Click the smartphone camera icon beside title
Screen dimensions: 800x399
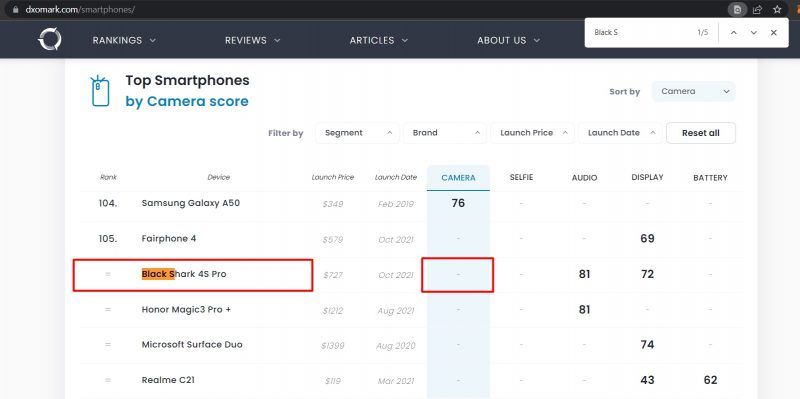101,91
